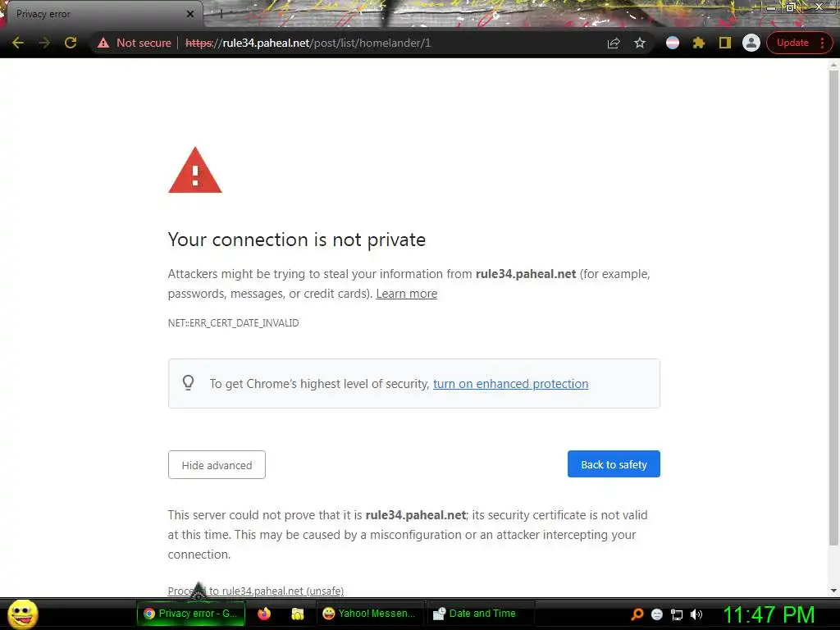840x630 pixels.
Task: Click the forward navigation arrow
Action: point(44,43)
